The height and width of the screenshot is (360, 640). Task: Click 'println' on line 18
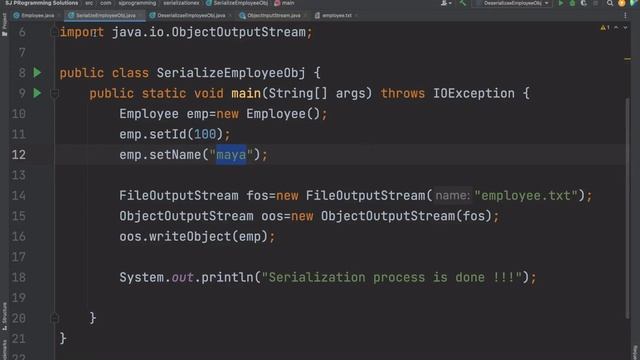click(227, 278)
